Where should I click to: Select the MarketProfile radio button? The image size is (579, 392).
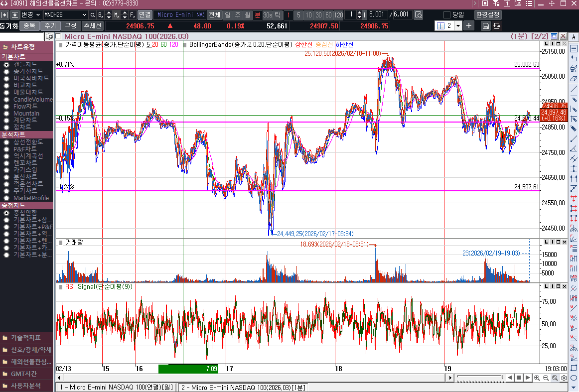pyautogui.click(x=6, y=198)
